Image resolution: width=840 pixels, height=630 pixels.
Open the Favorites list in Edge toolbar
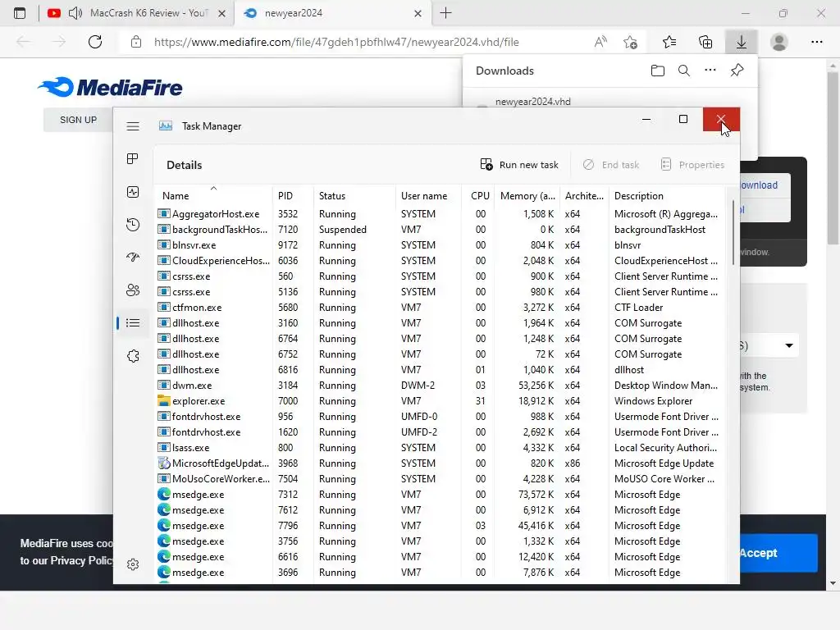click(669, 42)
